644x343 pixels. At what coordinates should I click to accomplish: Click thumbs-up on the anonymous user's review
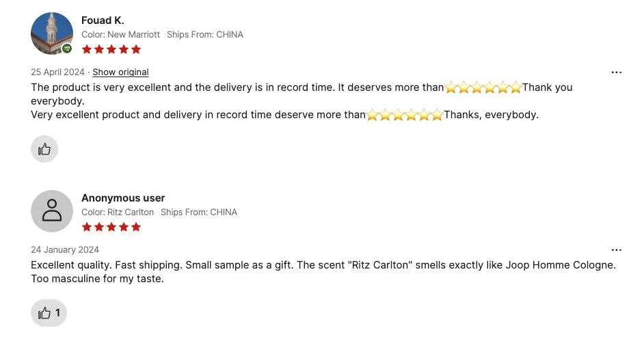(x=49, y=313)
